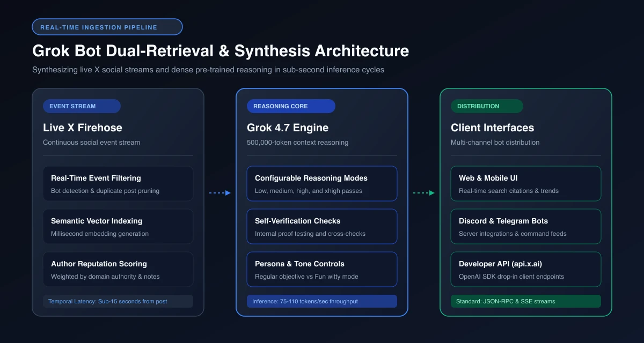
Task: Click "Multi-channel bot distribution" text
Action: coord(495,143)
